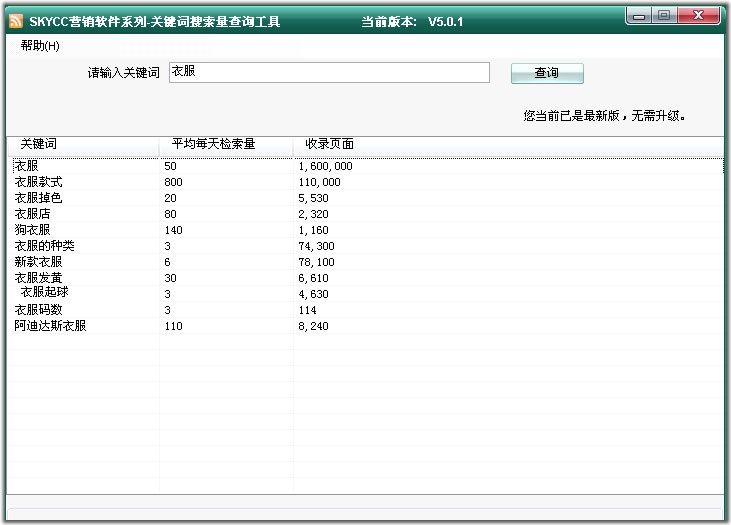This screenshot has width=731, height=525.
Task: Click the daily search value 80
Action: 170,214
